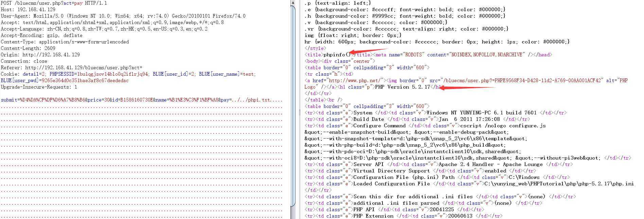Click the '.vr' text-align right CSS line

tap(406, 29)
